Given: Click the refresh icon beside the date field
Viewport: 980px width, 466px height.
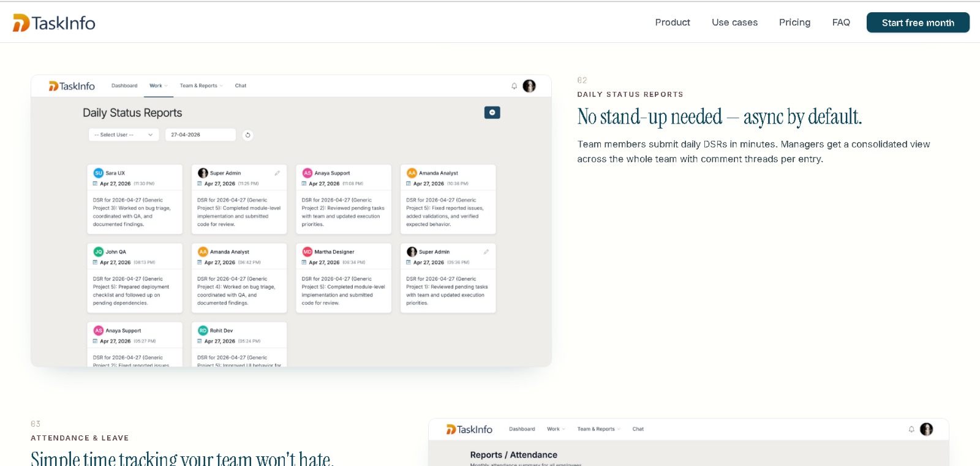Looking at the screenshot, I should coord(247,135).
